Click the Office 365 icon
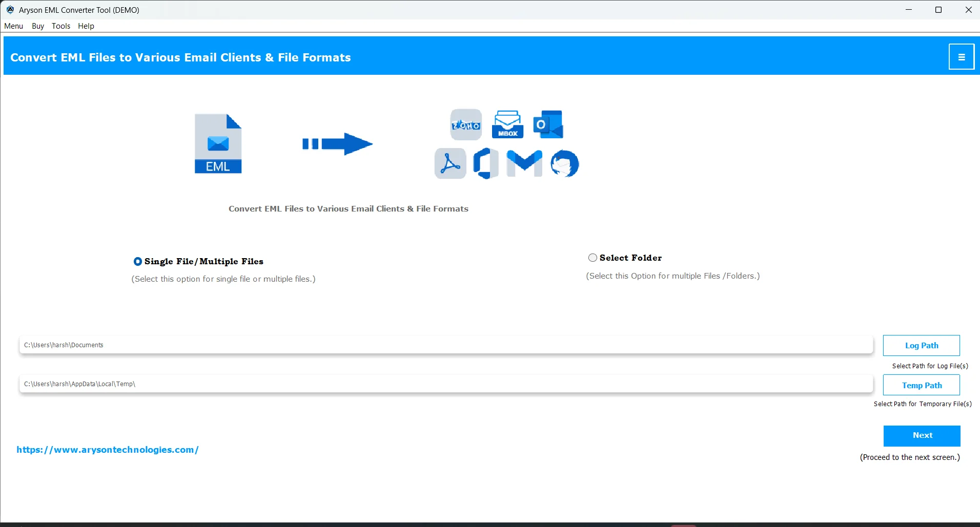Screen dimensions: 980x527 pos(485,163)
